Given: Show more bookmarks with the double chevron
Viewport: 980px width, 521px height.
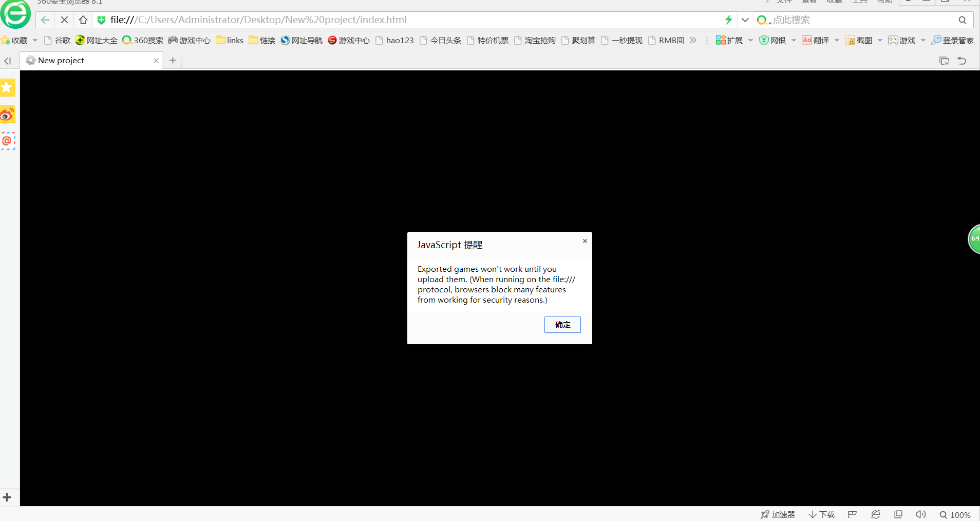Looking at the screenshot, I should click(x=693, y=40).
